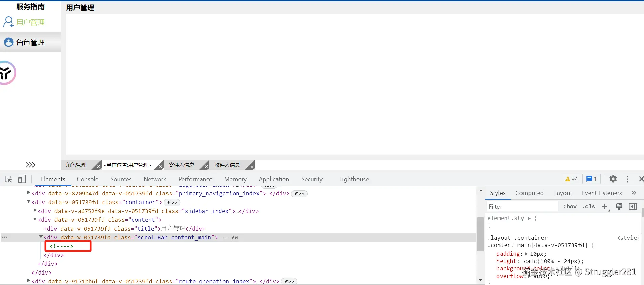Open 角色管理 in the sidebar

click(30, 43)
